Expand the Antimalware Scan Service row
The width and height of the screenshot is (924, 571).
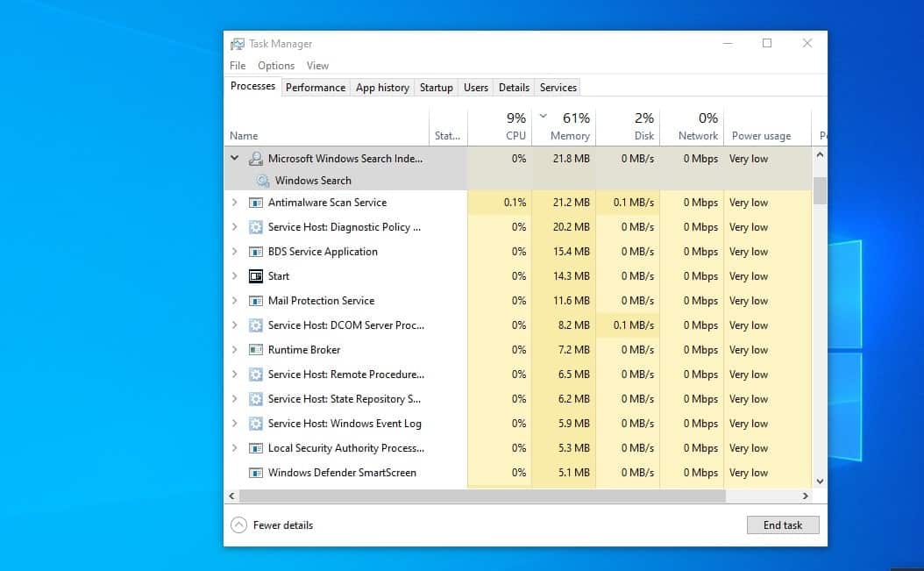(235, 203)
